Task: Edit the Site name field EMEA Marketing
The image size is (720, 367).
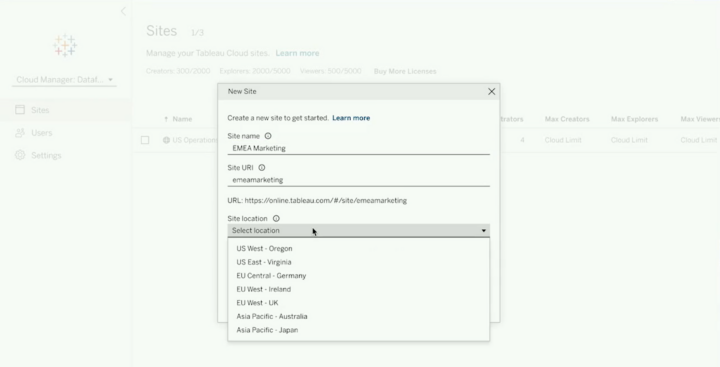Action: (x=359, y=148)
